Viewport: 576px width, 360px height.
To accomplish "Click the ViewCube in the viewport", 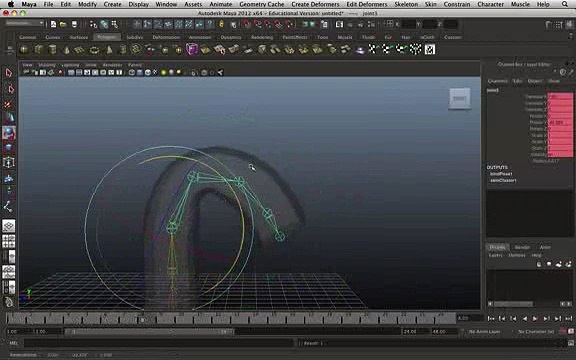I will tap(460, 98).
